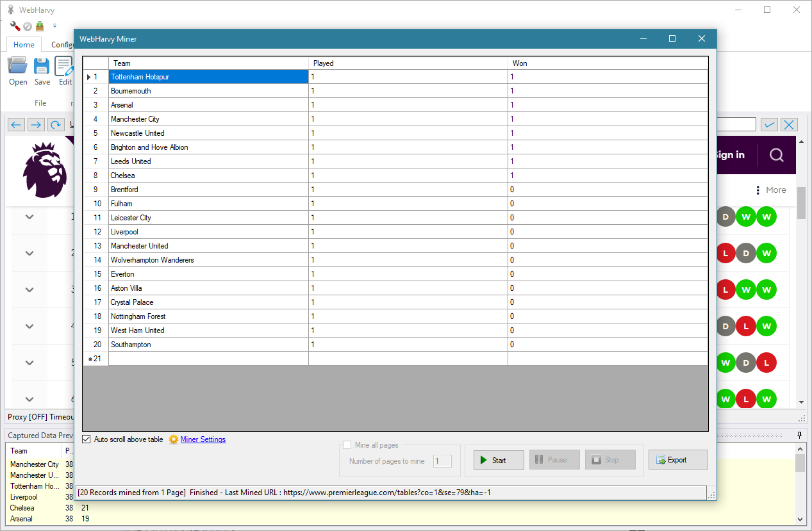
Task: Open the quick access toolbar dropdown arrow
Action: 54,26
